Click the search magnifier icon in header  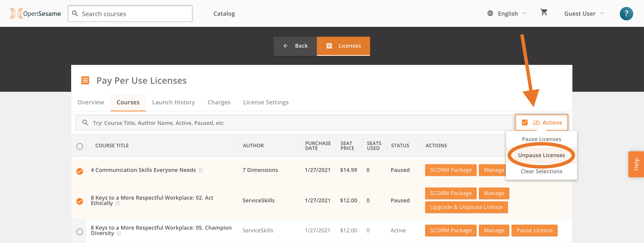coord(75,13)
